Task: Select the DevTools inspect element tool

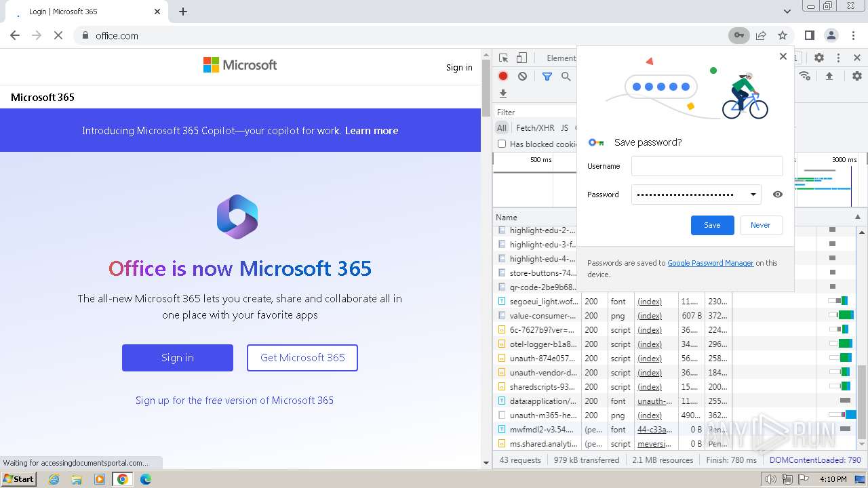Action: [503, 58]
